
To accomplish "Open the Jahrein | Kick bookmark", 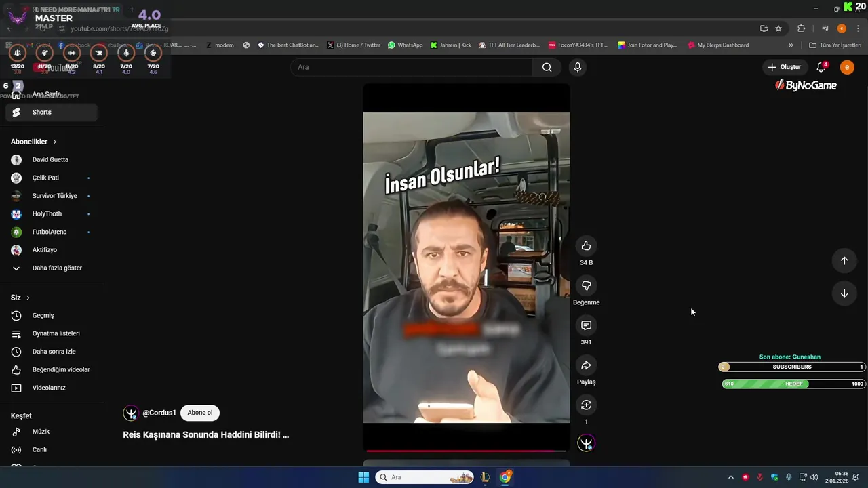I will click(451, 45).
